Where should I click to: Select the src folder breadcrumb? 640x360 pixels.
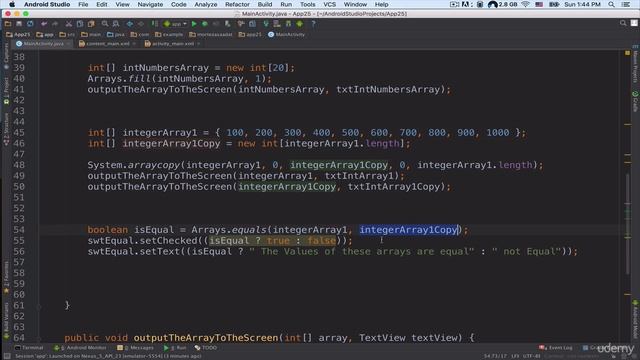[x=67, y=34]
